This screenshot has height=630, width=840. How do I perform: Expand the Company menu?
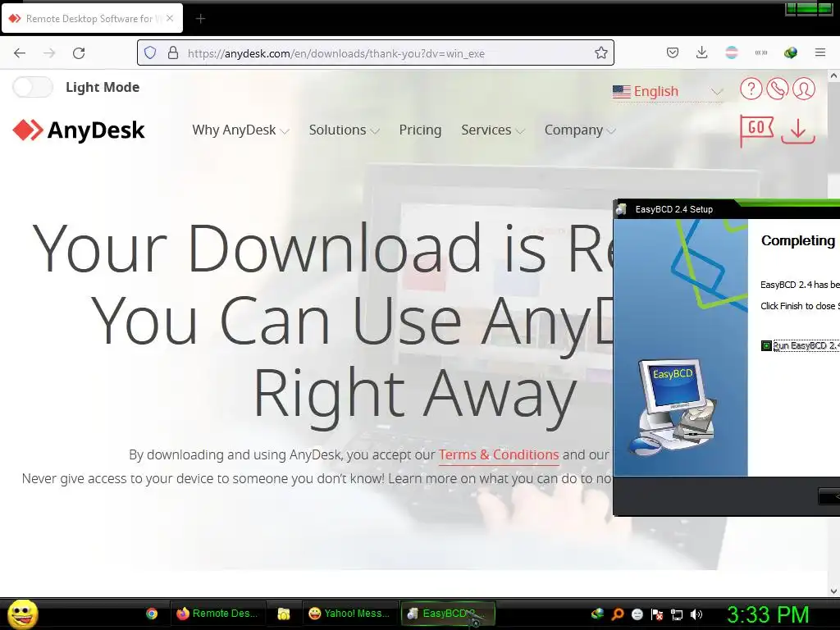pyautogui.click(x=580, y=130)
